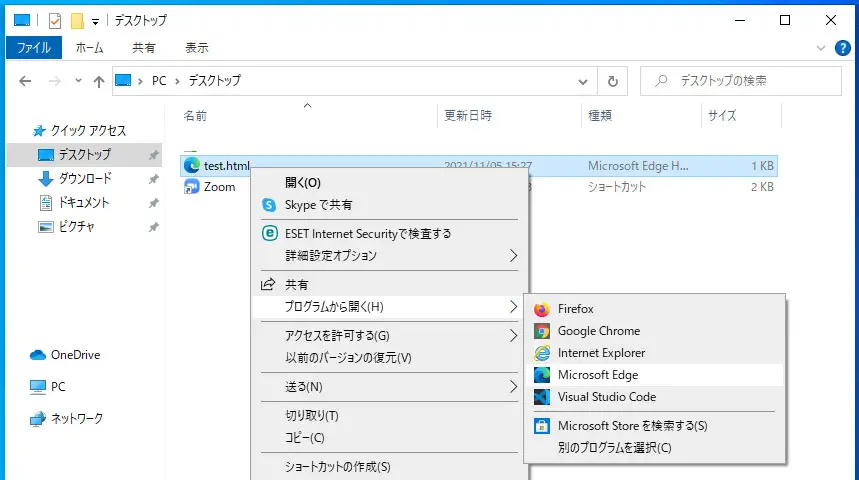Search the Microsoft Store for apps
Viewport: 859px width, 480px height.
click(654, 426)
